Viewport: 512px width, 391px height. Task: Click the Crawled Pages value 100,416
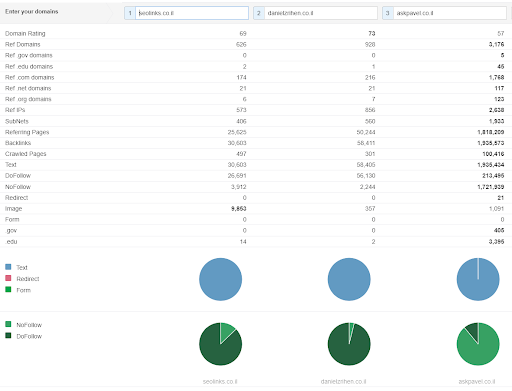pos(493,154)
